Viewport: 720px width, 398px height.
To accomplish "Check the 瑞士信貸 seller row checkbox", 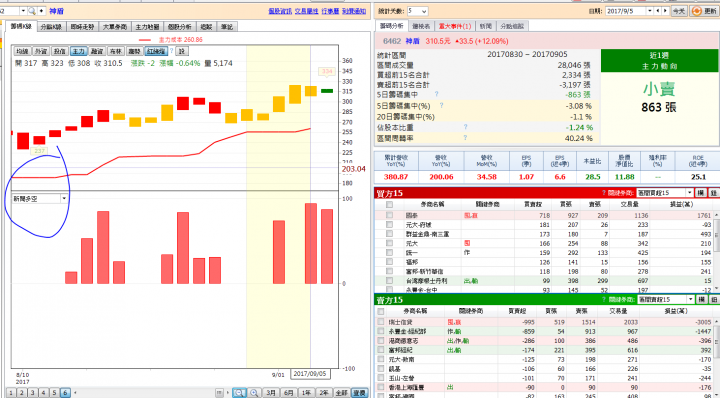I will (381, 322).
